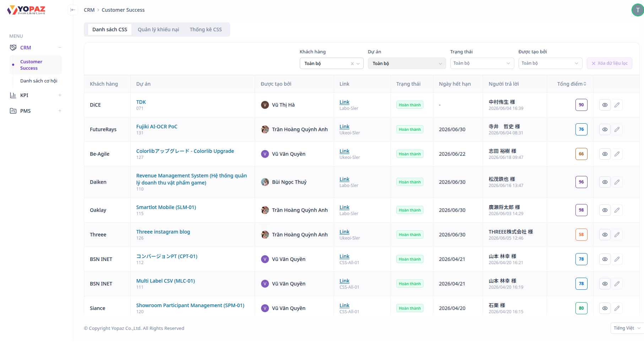Edit the Threee row with pencil icon

[617, 235]
